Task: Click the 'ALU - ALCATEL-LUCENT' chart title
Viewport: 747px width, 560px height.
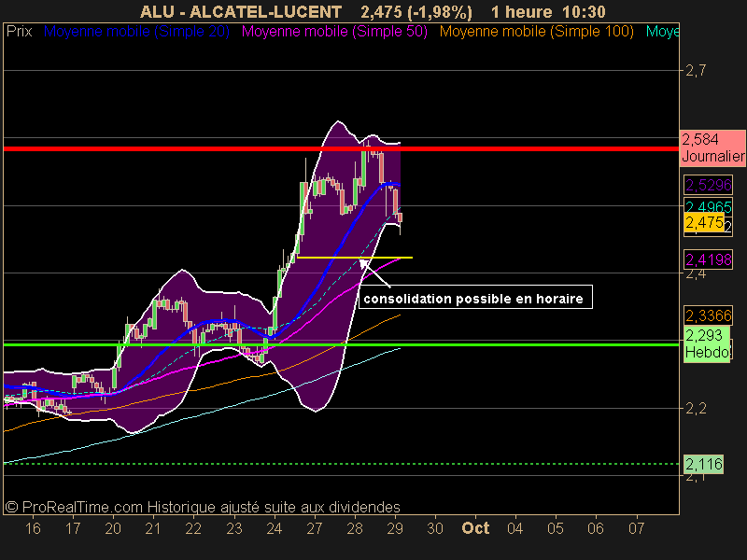Action: click(x=241, y=11)
